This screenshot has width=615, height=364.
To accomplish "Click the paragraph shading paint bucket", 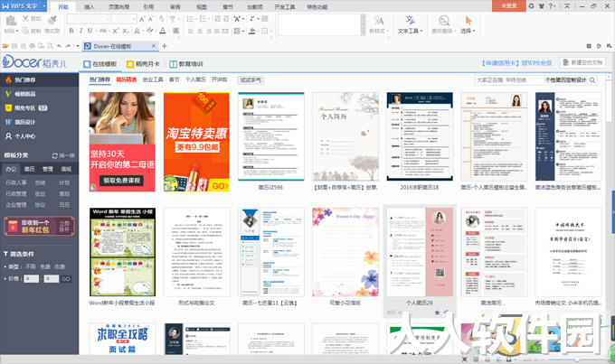I will tap(251, 31).
